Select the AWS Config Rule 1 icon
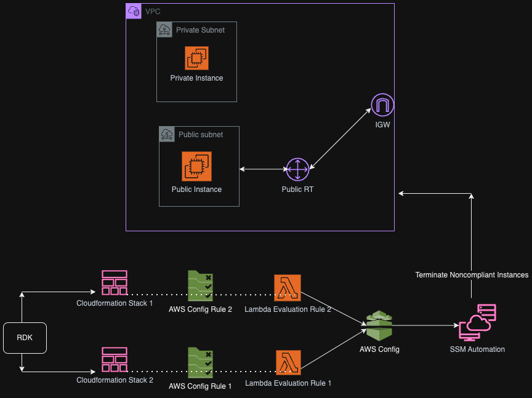 pyautogui.click(x=200, y=363)
